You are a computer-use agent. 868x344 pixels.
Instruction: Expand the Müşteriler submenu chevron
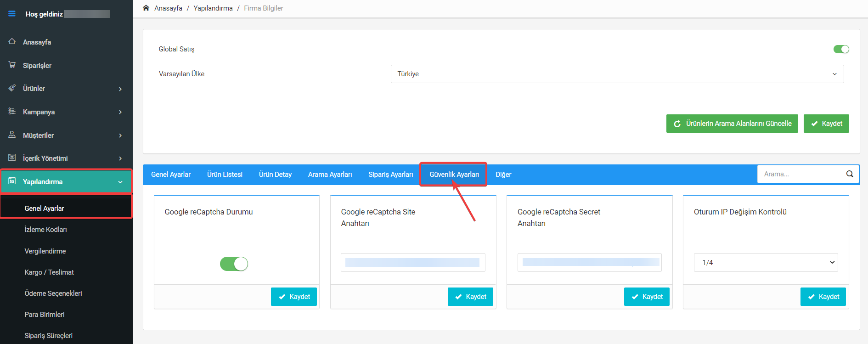click(x=120, y=135)
